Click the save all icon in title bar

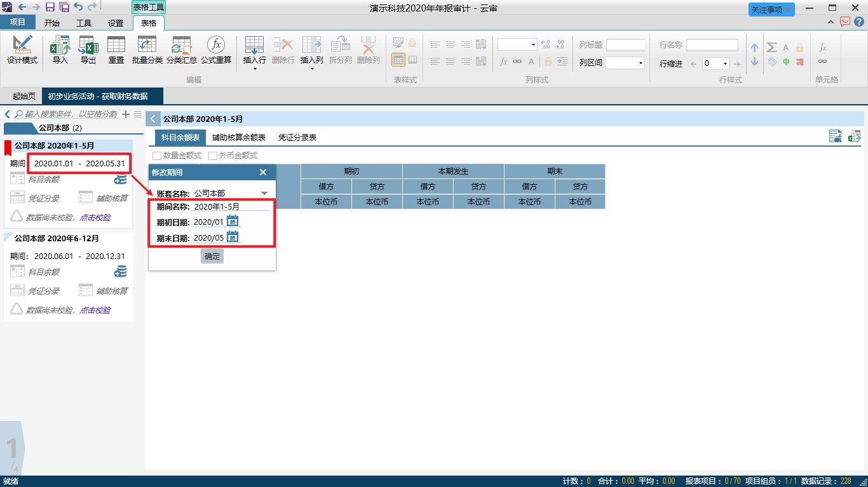64,7
